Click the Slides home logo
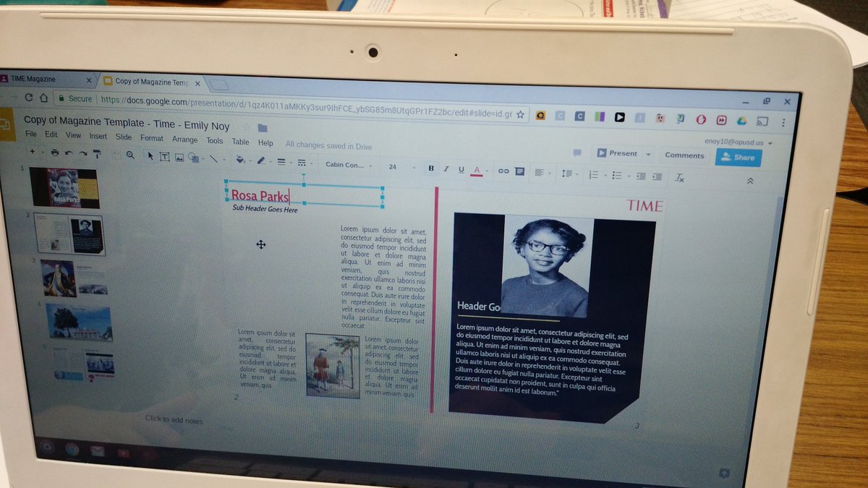This screenshot has height=488, width=868. (7, 124)
